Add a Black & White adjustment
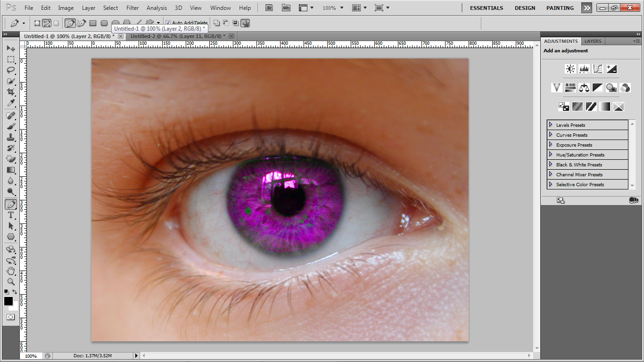This screenshot has width=644, height=362. 598,88
